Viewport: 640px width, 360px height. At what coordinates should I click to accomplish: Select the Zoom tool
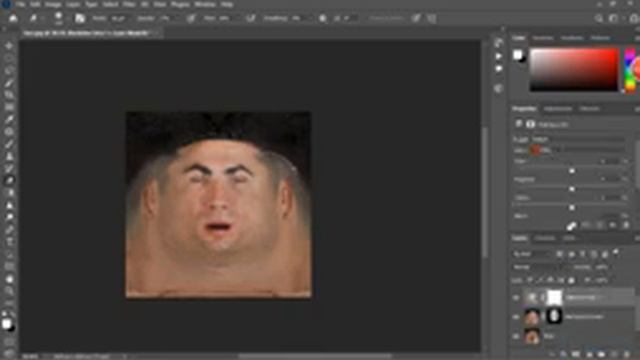click(x=9, y=291)
